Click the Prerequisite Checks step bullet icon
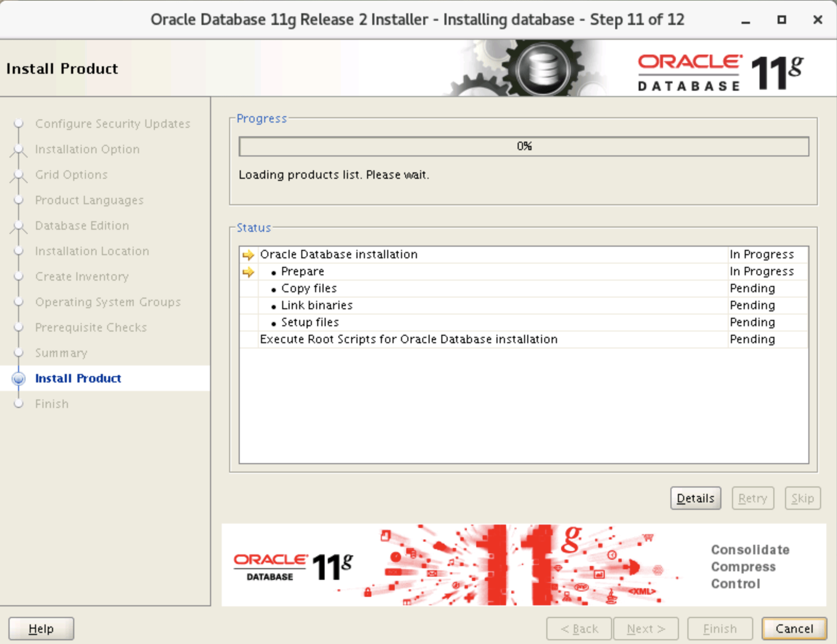 point(19,327)
